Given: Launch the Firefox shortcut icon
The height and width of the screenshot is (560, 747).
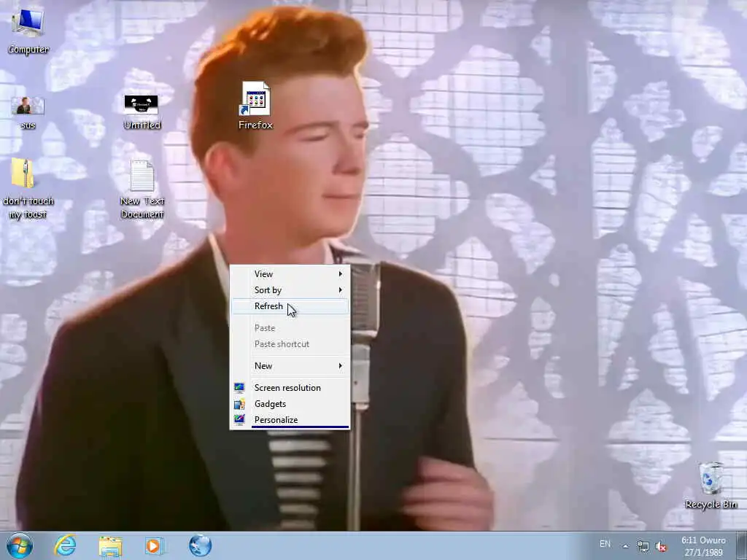Looking at the screenshot, I should [256, 106].
